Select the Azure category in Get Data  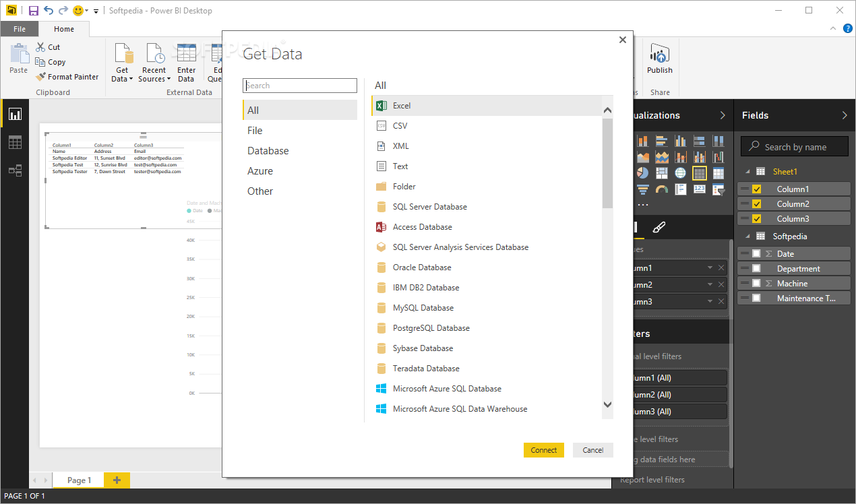click(x=300, y=171)
